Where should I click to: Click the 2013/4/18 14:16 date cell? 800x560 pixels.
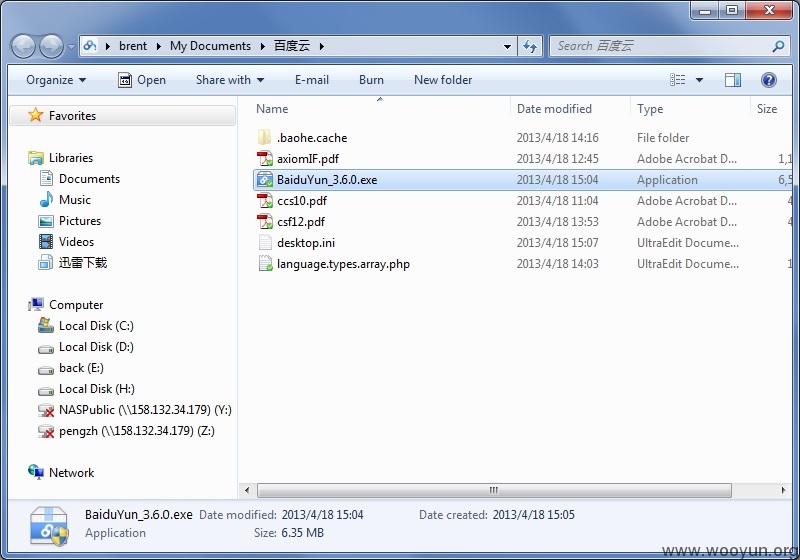pyautogui.click(x=557, y=138)
